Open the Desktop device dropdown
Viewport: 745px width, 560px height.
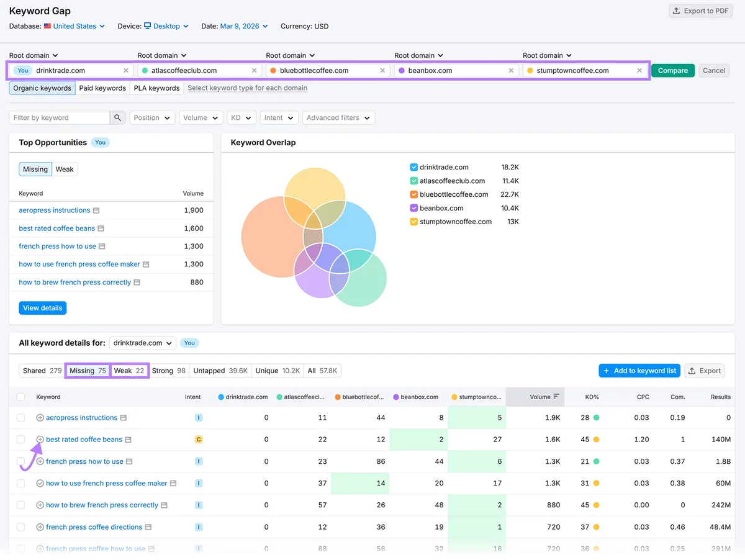click(x=166, y=26)
